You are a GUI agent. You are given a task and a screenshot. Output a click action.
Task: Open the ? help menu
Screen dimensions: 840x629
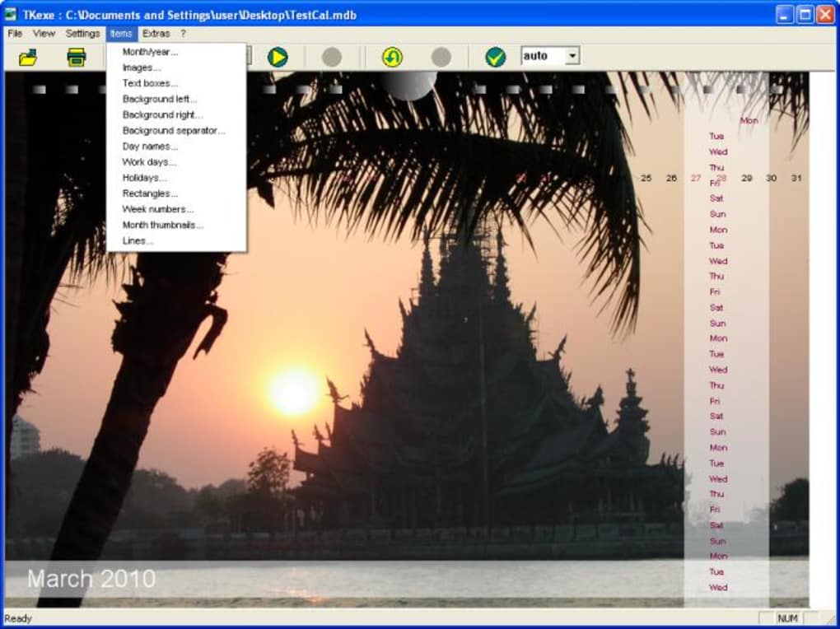(x=183, y=33)
